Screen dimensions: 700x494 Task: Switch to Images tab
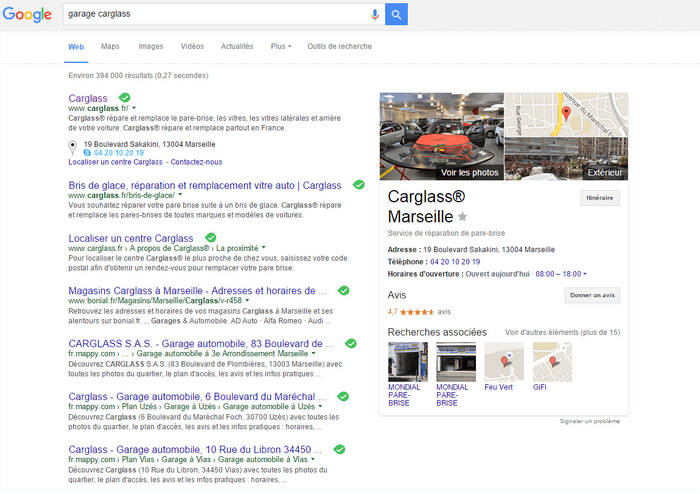151,46
